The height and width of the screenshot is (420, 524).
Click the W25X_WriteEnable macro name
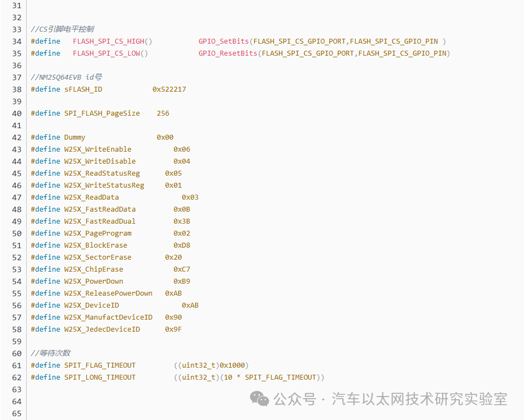tap(98, 149)
